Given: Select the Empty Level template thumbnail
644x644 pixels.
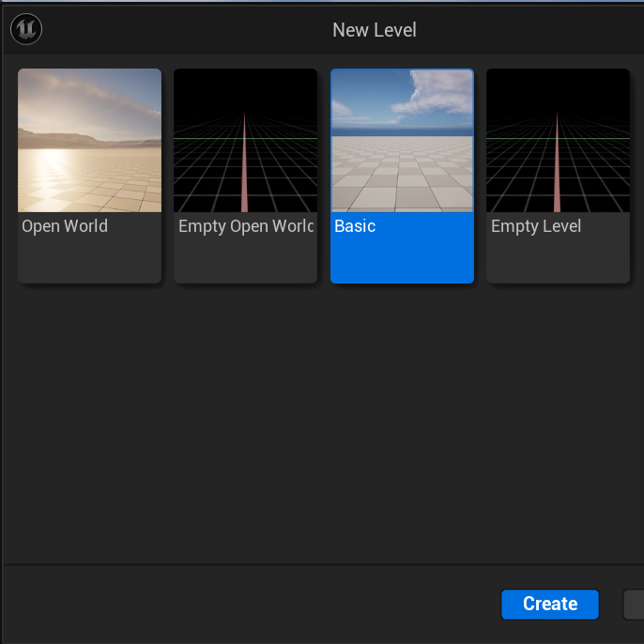Looking at the screenshot, I should pyautogui.click(x=558, y=141).
